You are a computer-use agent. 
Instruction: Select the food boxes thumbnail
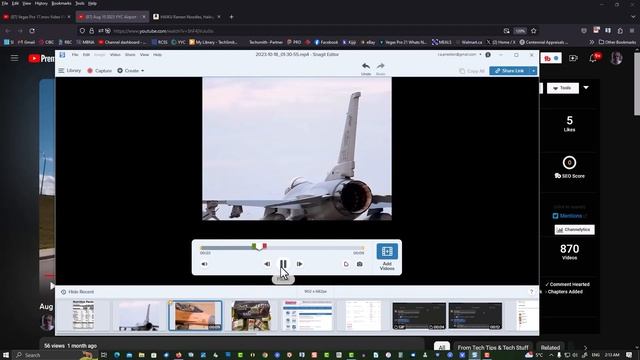click(251, 315)
